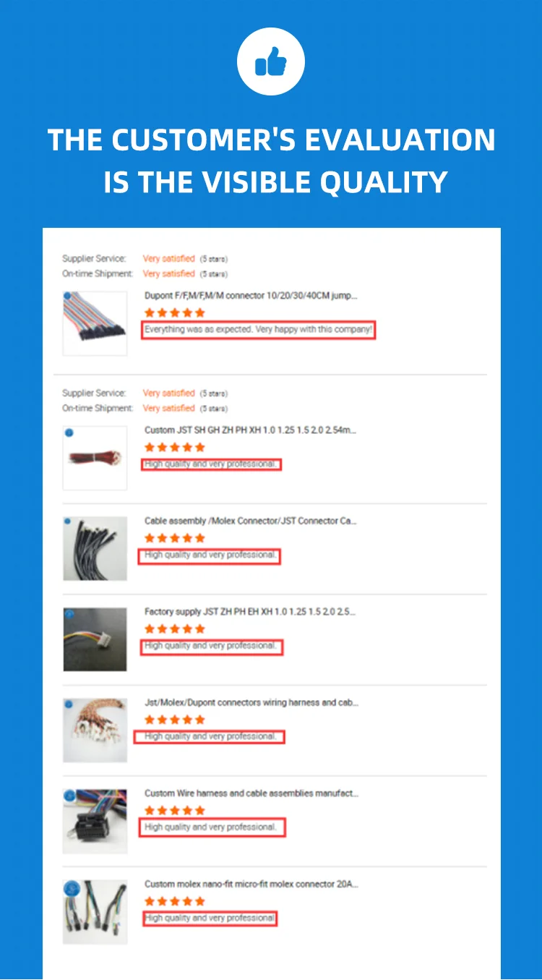Screen dimensions: 542x980
Task: Click the Dupont F/F,M/F,M/M connector title
Action: pos(251,296)
